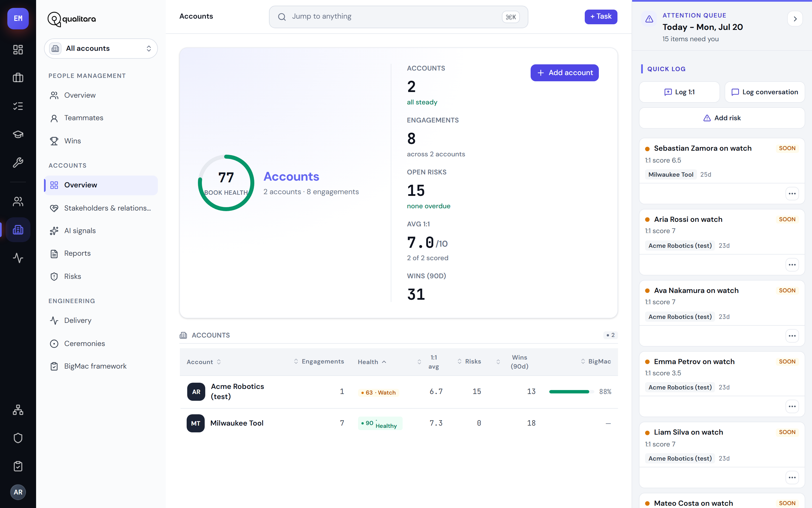Open the checklist tasks icon in left rail
The height and width of the screenshot is (508, 812).
pos(18,106)
